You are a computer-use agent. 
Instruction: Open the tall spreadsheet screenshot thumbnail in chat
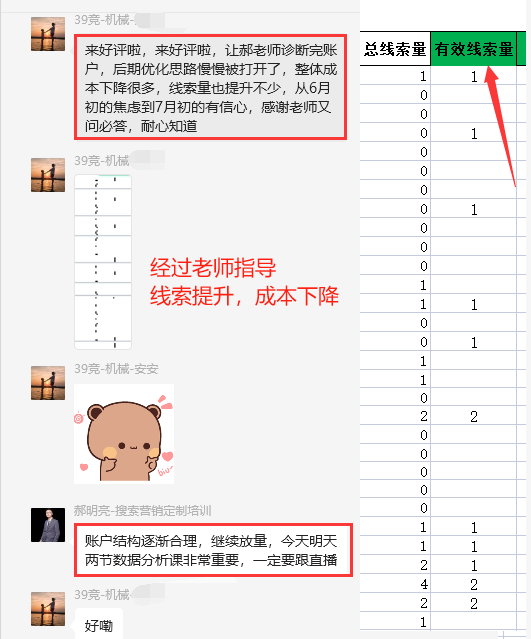[x=103, y=262]
